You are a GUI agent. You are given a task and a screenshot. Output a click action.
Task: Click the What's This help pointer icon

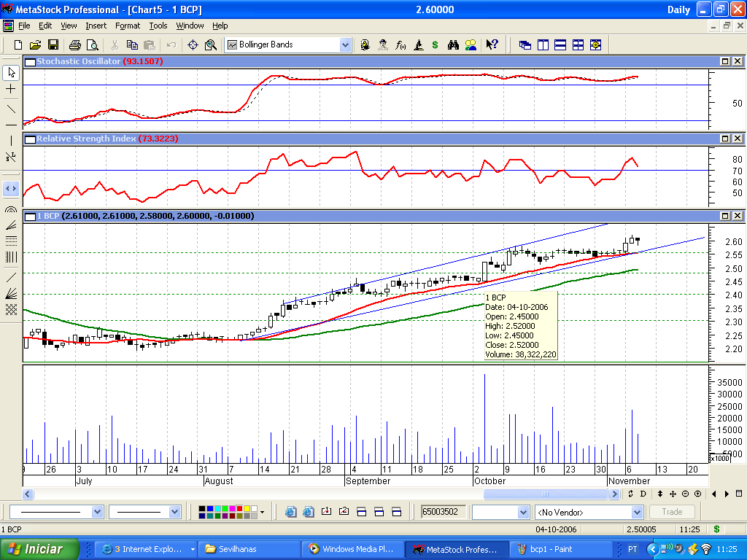click(492, 44)
